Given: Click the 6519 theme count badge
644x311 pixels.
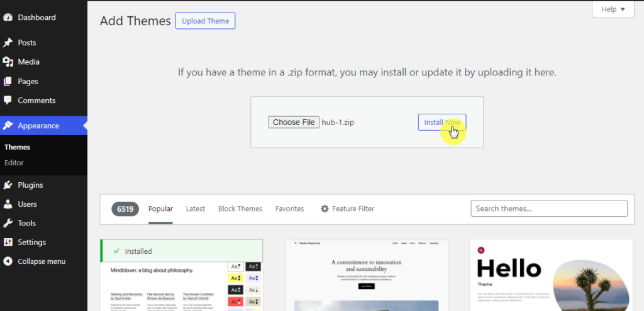Looking at the screenshot, I should click(125, 209).
